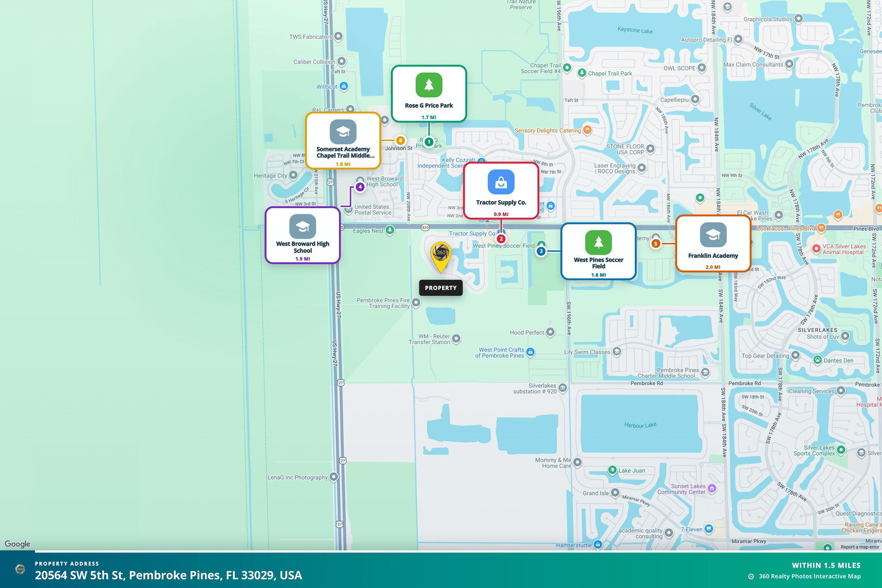Click the WITHIN 1.5 MILES text
This screenshot has height=588, width=882.
coord(826,566)
